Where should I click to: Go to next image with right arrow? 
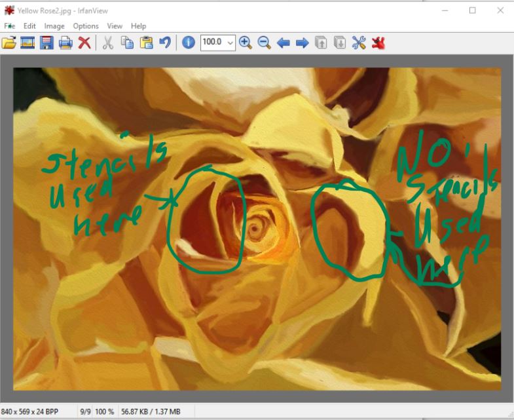click(302, 43)
